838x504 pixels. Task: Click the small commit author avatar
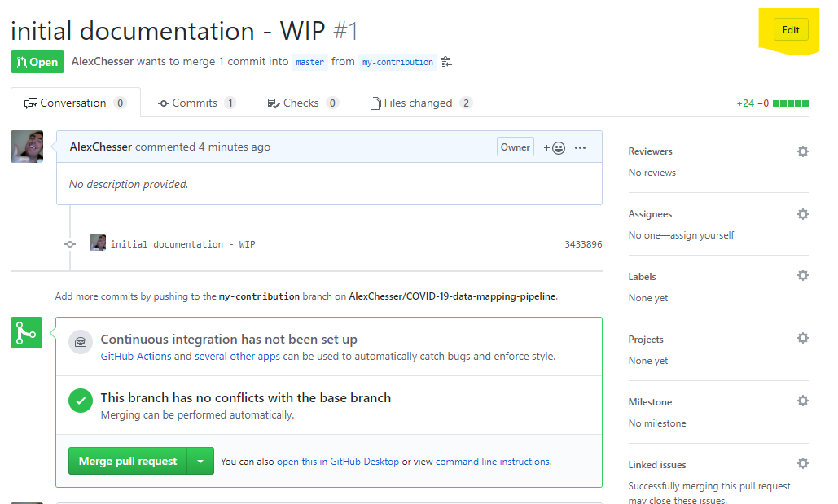(97, 243)
